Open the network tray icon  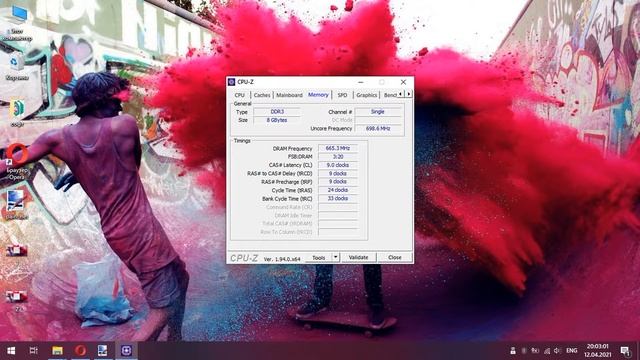tap(547, 351)
